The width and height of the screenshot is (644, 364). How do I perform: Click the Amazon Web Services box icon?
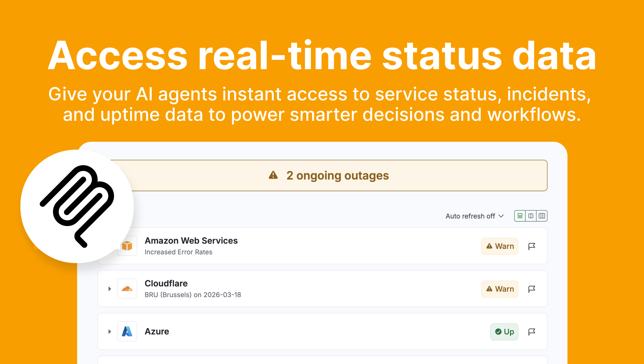coord(127,246)
